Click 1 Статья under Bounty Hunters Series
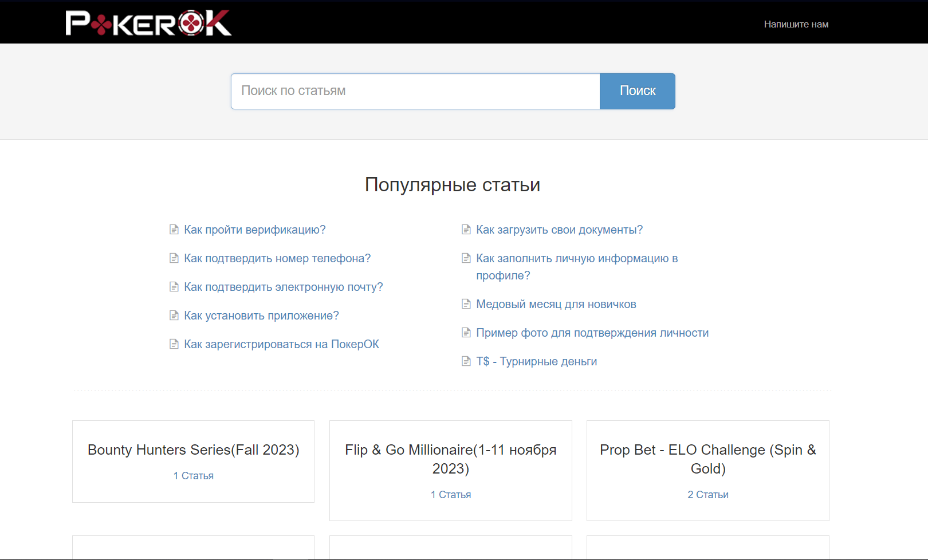 pyautogui.click(x=194, y=476)
